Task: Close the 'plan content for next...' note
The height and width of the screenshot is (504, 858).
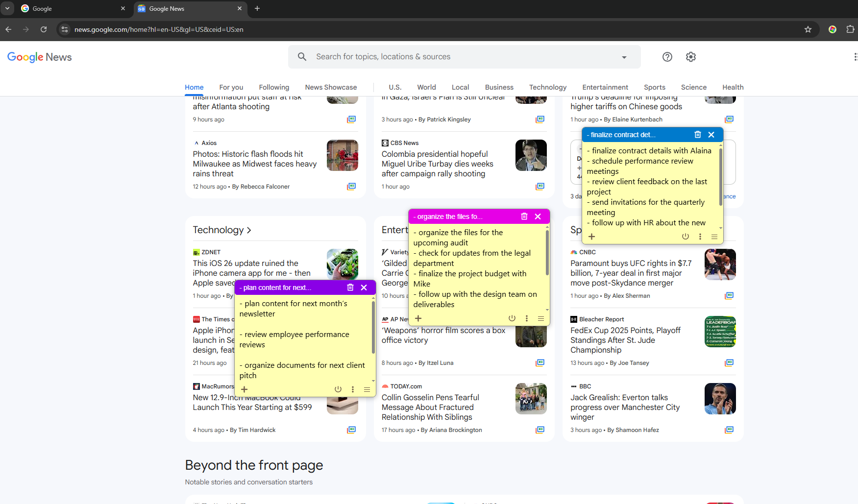Action: pyautogui.click(x=364, y=288)
